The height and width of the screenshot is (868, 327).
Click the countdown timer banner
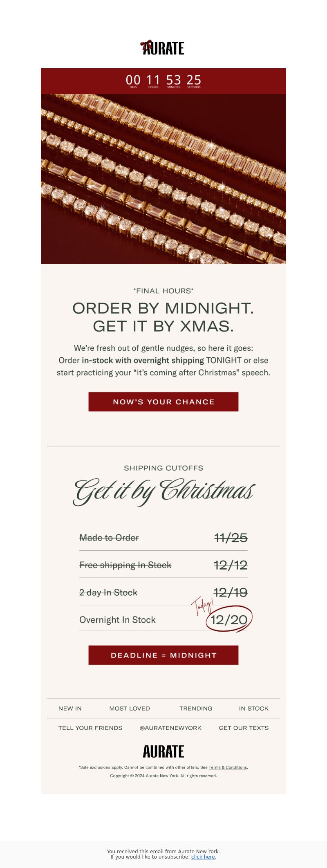[163, 81]
